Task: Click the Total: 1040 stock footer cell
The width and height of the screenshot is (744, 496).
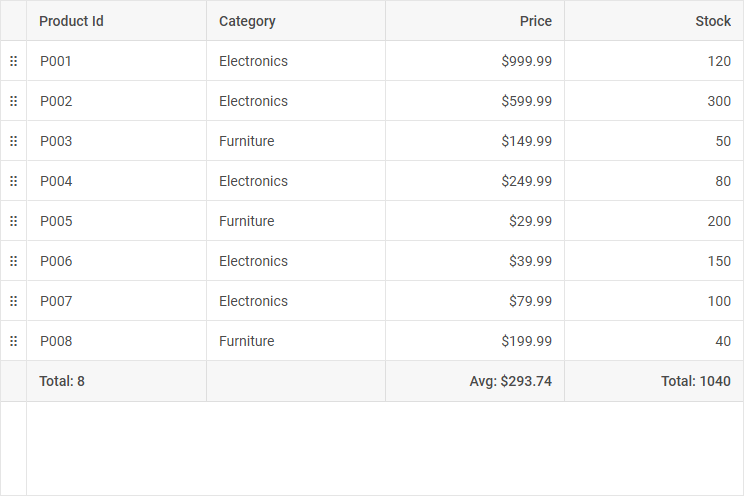Action: (695, 381)
